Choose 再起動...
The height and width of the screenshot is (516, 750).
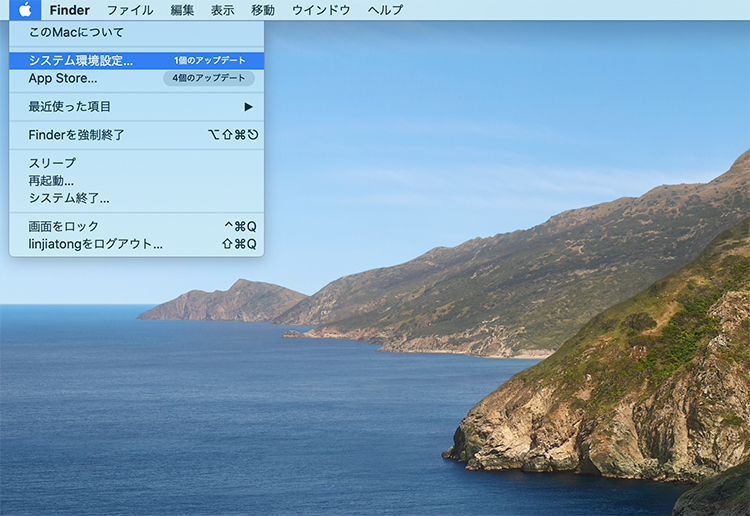[x=136, y=181]
